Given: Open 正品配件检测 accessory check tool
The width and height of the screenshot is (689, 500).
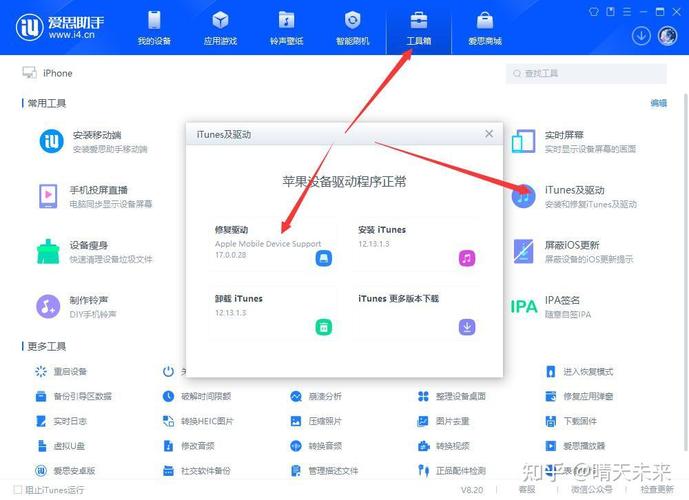Looking at the screenshot, I should click(451, 471).
